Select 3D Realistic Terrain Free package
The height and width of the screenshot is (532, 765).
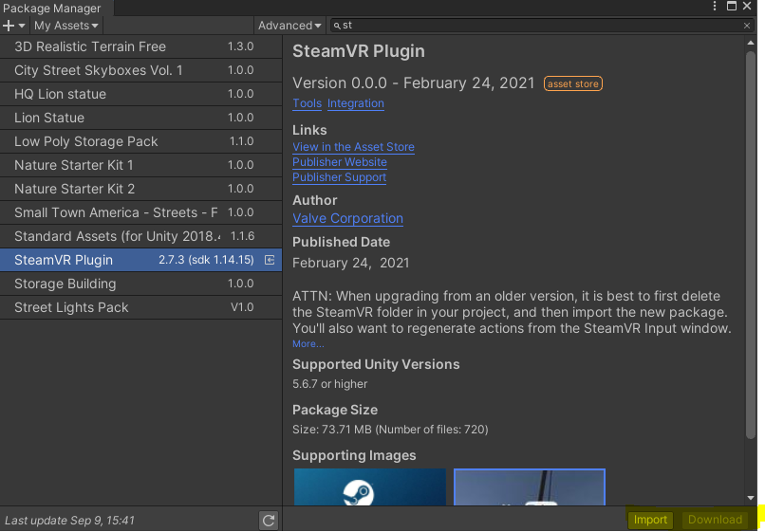click(140, 46)
